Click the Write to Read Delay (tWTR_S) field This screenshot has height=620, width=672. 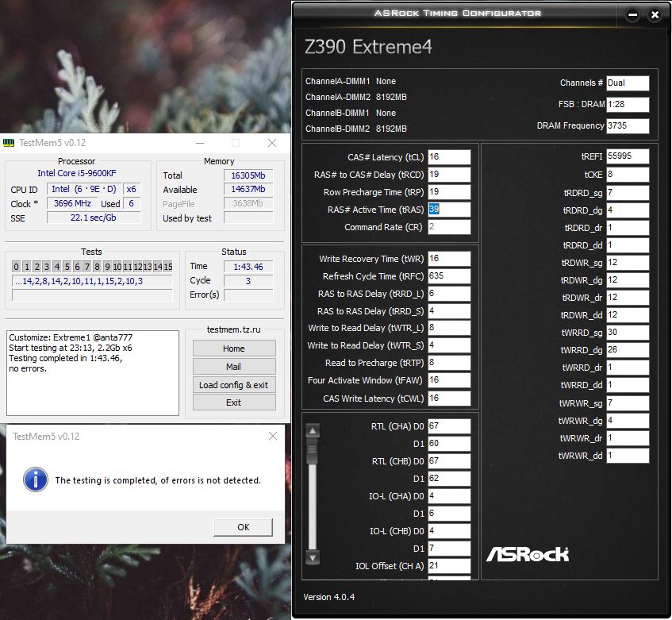tap(449, 345)
